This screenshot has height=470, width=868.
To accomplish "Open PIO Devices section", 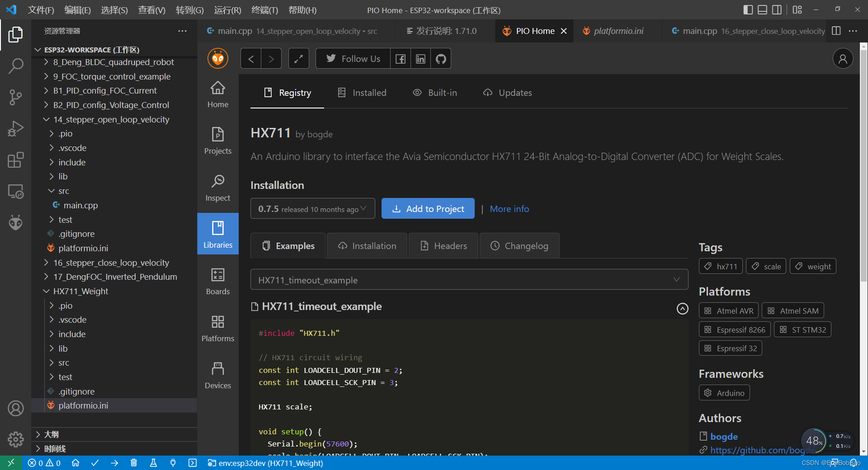I will tap(218, 376).
